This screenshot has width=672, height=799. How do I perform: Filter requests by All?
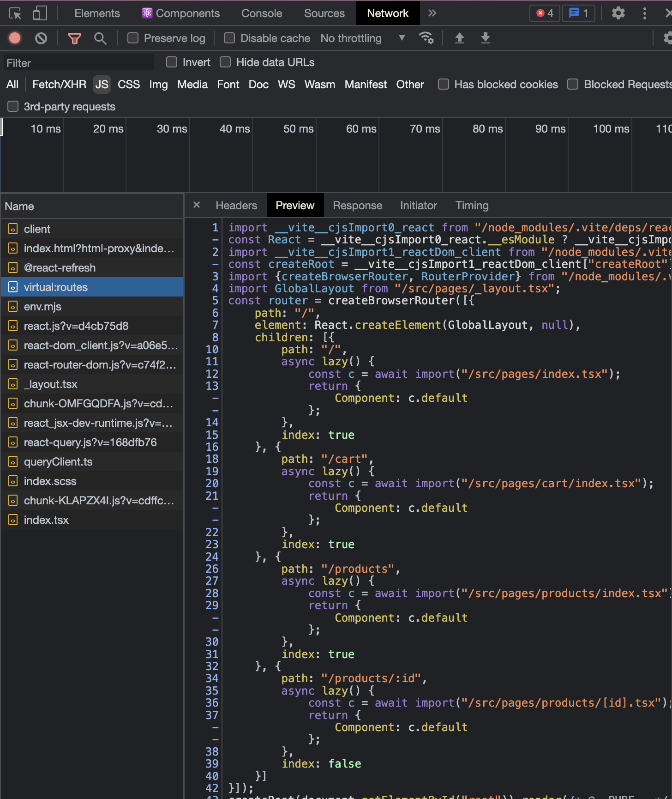coord(12,85)
